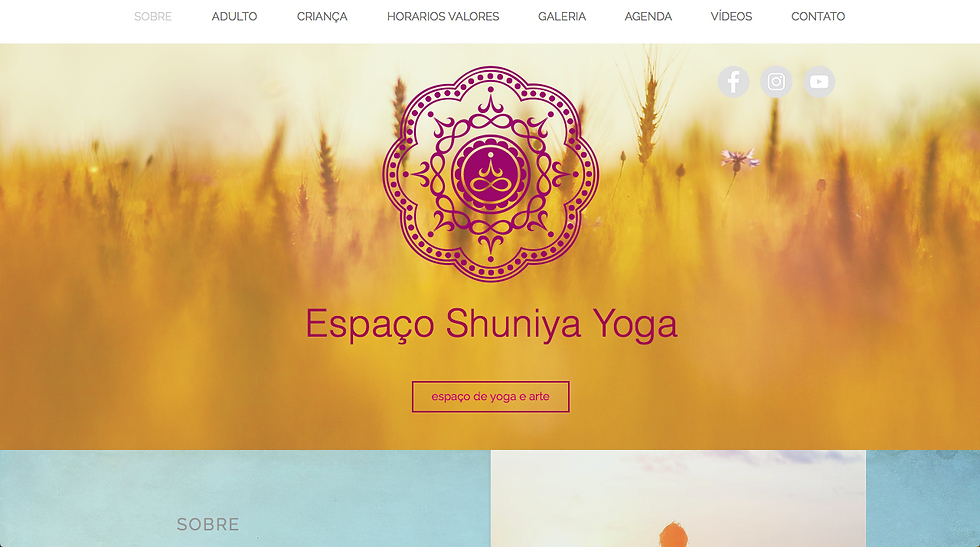
Task: Open the VÍDEOS page
Action: [x=731, y=16]
